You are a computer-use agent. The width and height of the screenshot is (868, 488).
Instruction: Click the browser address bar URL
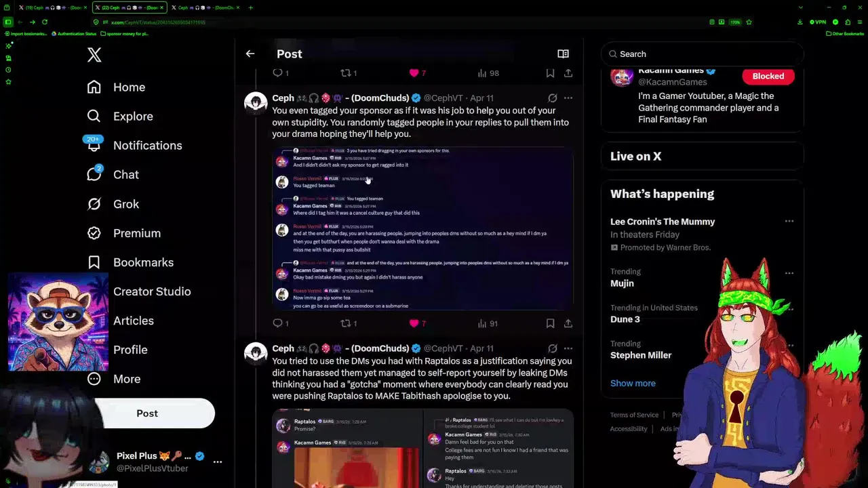tap(158, 22)
